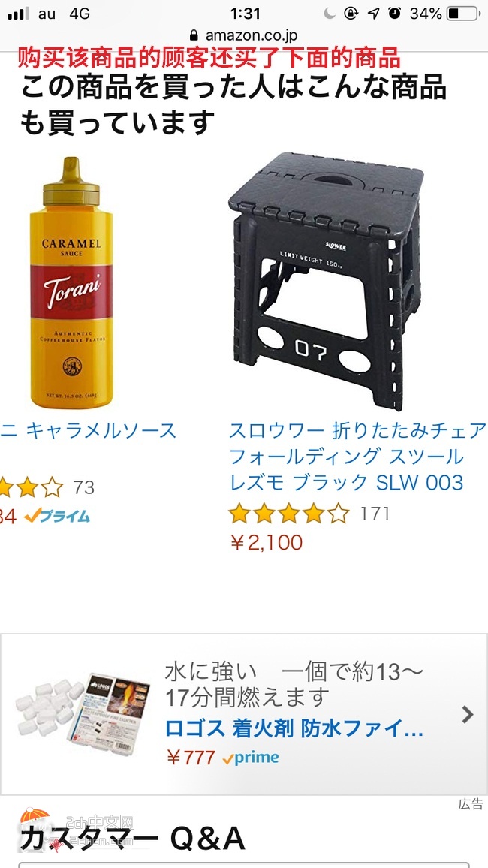The image size is (488, 868).
Task: Expand the ad with the right chevron
Action: coord(468,715)
